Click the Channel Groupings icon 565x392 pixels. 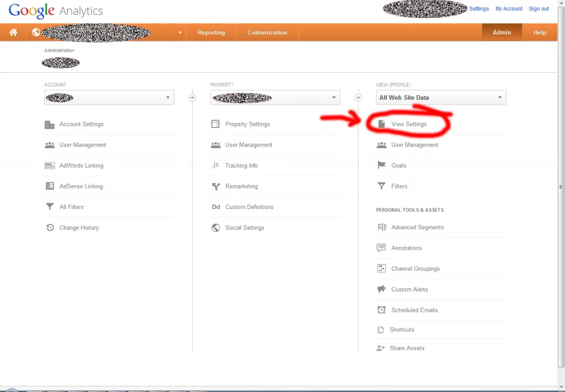click(381, 269)
